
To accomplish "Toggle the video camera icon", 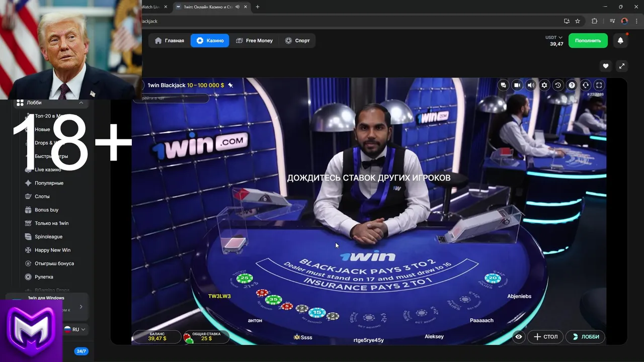I will (x=517, y=85).
